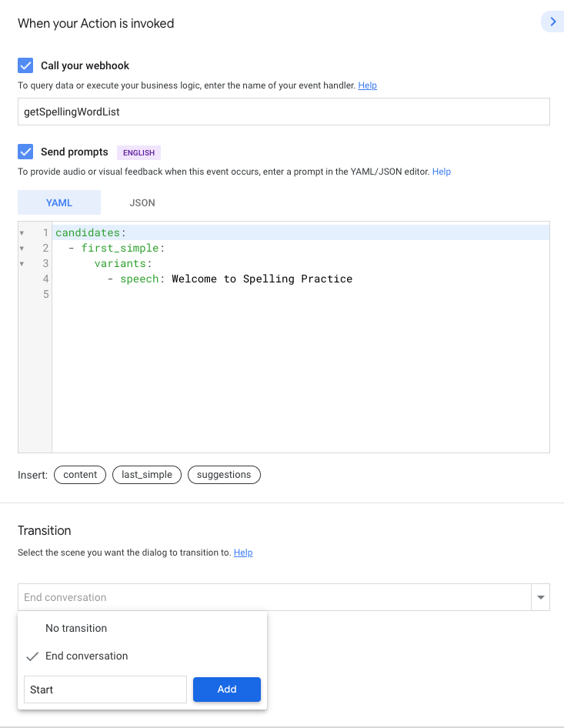Collapse the candidates fold on line 1
This screenshot has width=564, height=728.
point(22,232)
